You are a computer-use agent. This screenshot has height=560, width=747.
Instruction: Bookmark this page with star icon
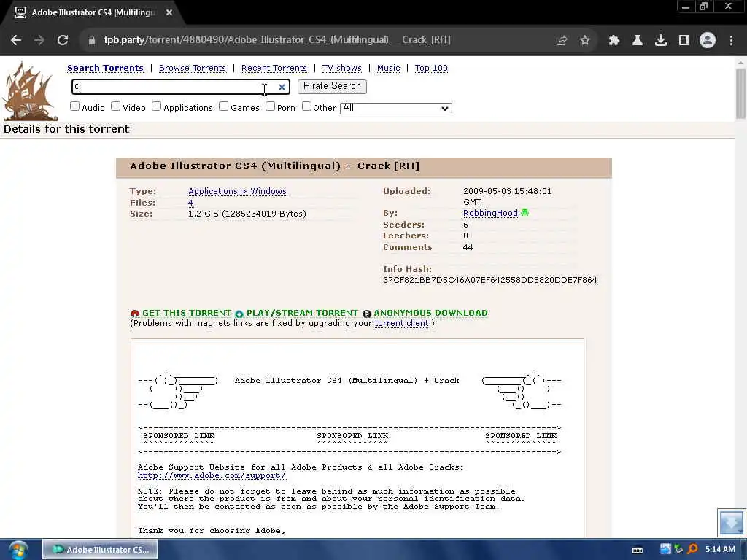tap(585, 41)
